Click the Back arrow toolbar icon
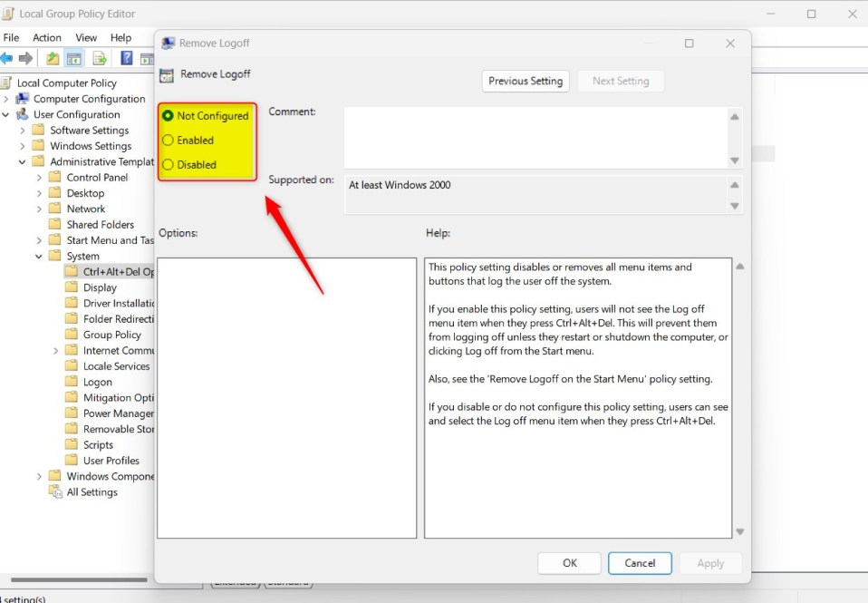Image resolution: width=868 pixels, height=603 pixels. (6, 58)
